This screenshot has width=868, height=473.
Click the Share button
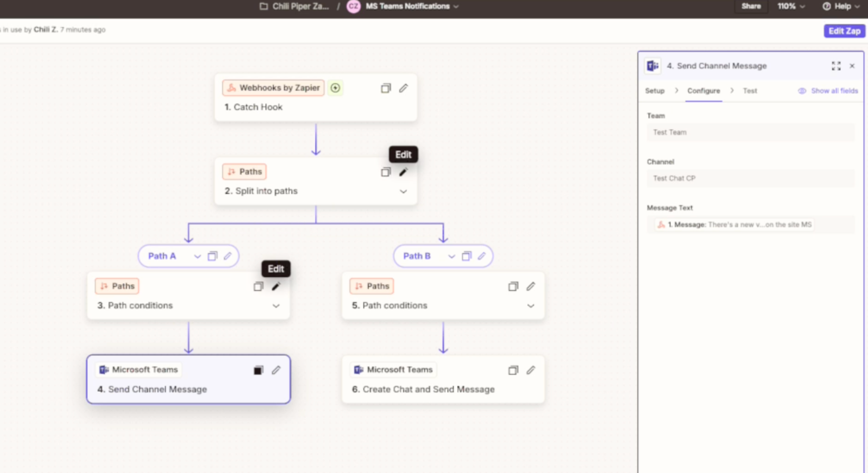[x=751, y=6]
